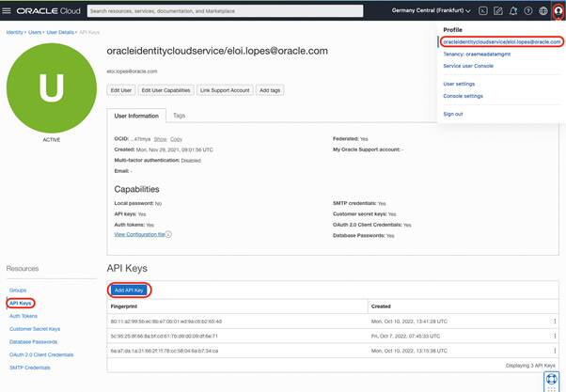
Task: Open Database Passwords in Resources list
Action: coord(33,342)
